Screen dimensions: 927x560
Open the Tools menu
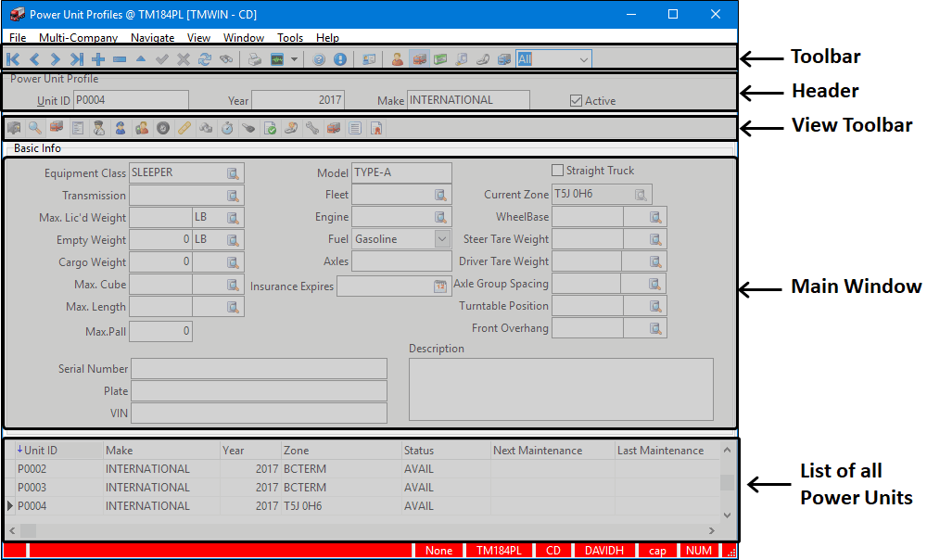click(290, 38)
